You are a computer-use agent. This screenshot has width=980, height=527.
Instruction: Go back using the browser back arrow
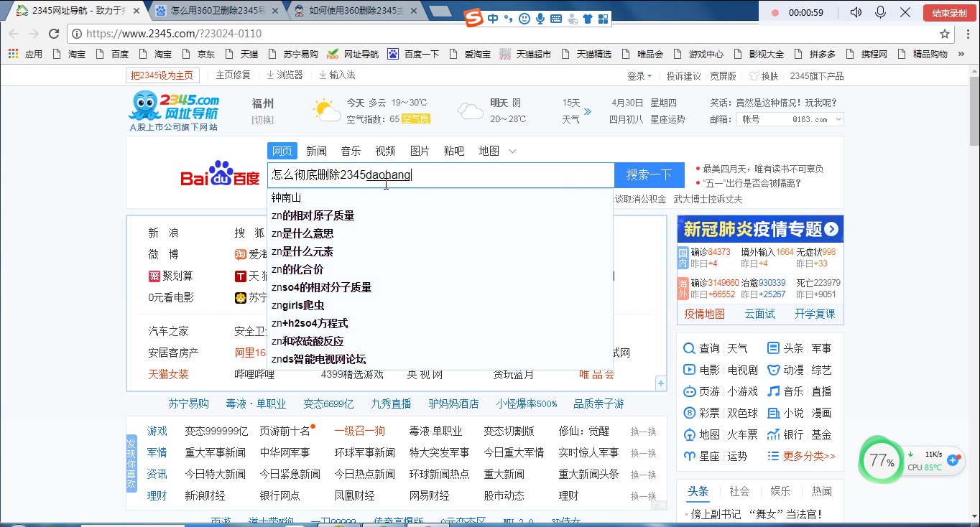tap(14, 34)
